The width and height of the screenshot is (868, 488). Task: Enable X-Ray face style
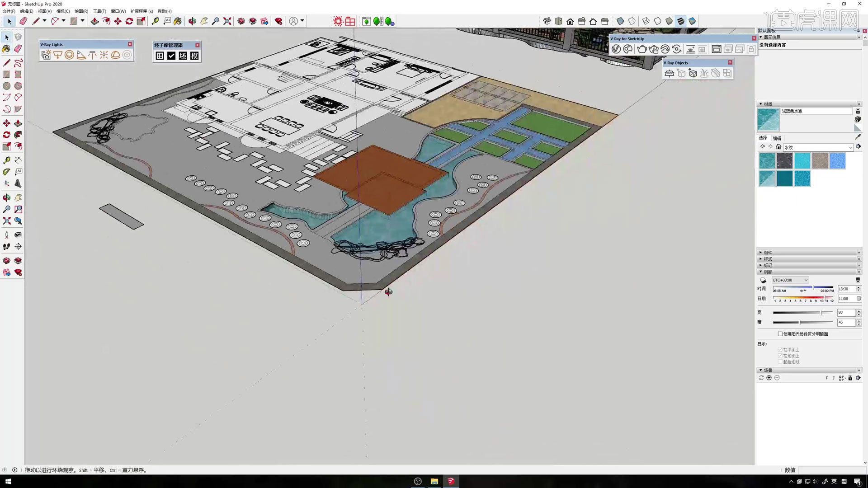click(x=620, y=21)
